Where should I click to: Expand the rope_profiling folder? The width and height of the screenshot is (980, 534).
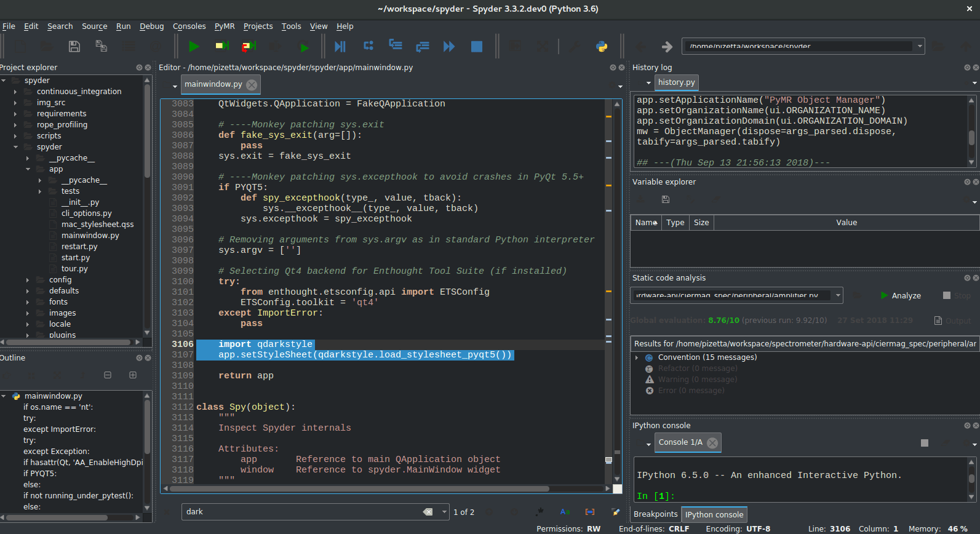pyautogui.click(x=15, y=125)
